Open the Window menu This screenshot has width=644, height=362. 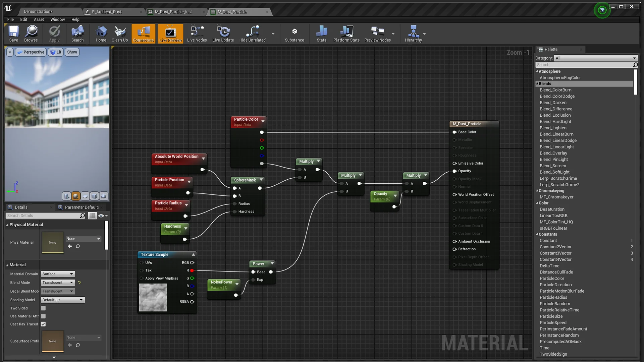57,19
